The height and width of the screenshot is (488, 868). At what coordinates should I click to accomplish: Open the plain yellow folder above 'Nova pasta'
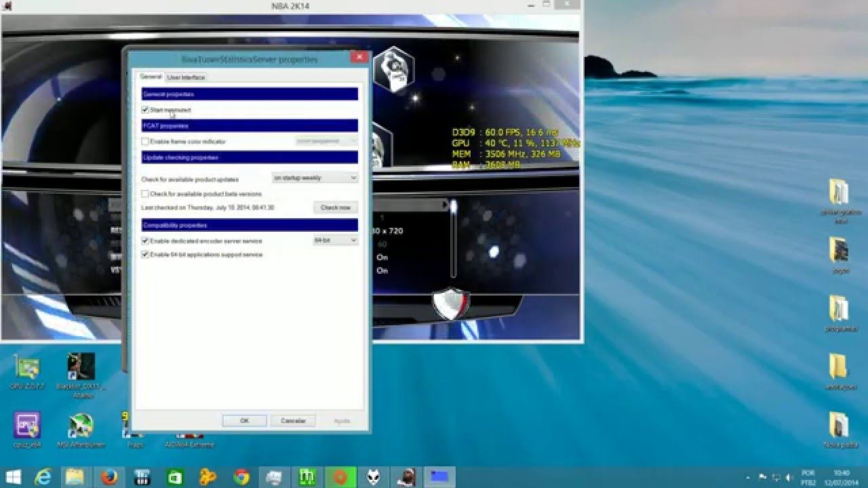point(840,372)
